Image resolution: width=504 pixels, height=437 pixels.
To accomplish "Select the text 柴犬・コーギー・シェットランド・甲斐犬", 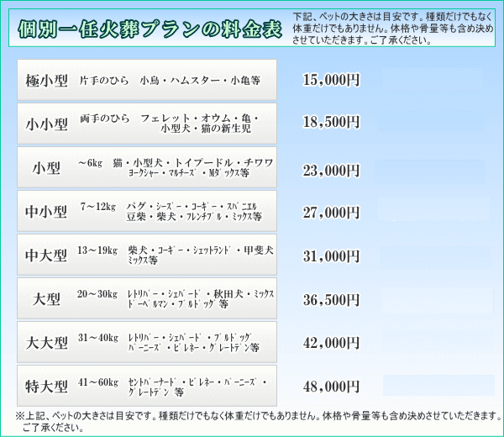I will point(201,250).
